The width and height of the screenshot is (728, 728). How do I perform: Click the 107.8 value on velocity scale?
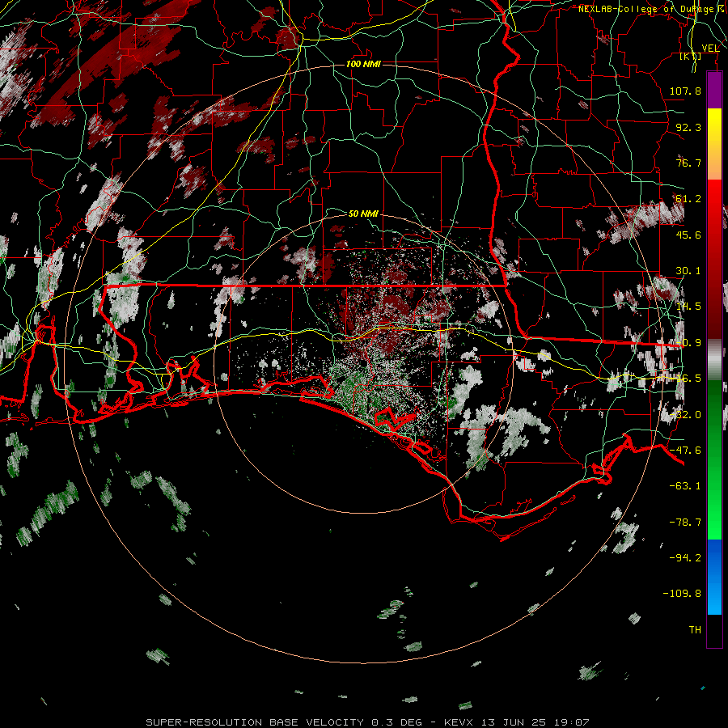pos(685,91)
